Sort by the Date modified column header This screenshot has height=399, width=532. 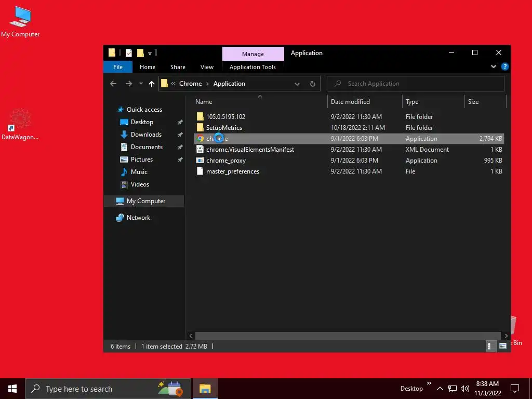pyautogui.click(x=350, y=102)
